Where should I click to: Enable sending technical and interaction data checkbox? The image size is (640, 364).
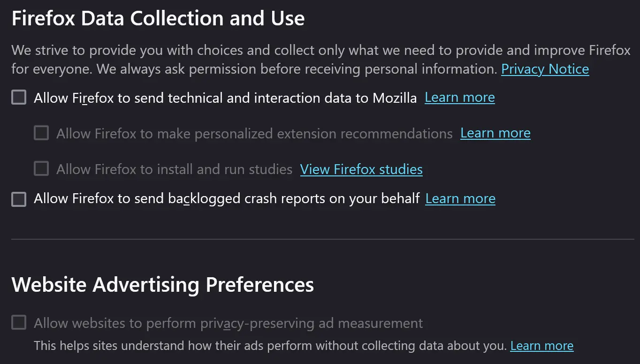click(19, 98)
